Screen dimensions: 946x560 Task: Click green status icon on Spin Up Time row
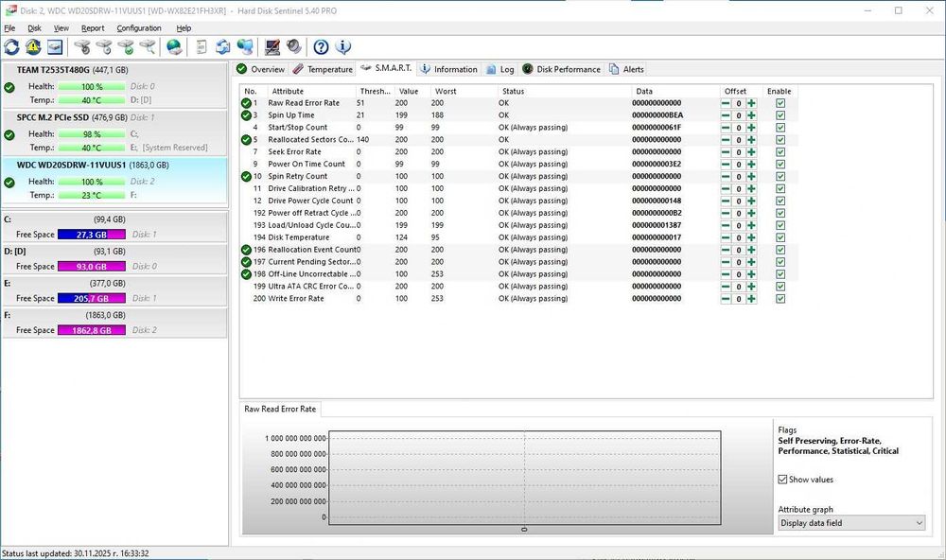click(x=246, y=115)
